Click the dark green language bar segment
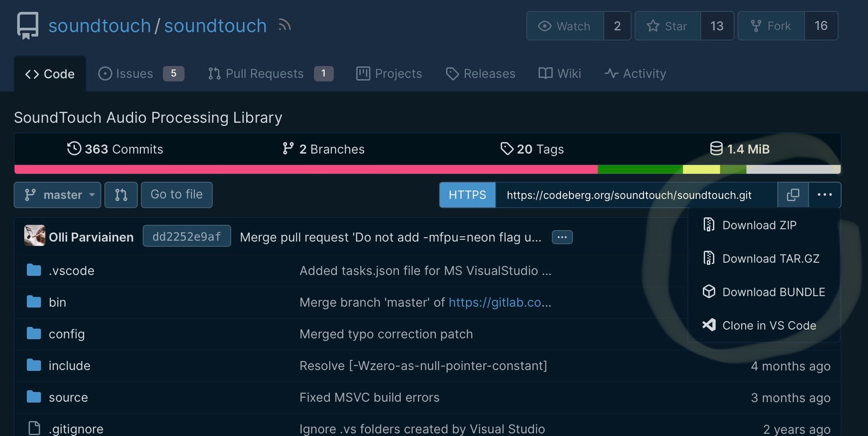 (x=640, y=169)
